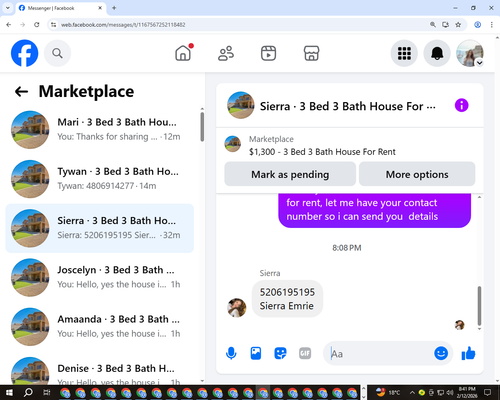Viewport: 500px width, 400px height.
Task: Open Windows Task View
Action: click(x=47, y=392)
